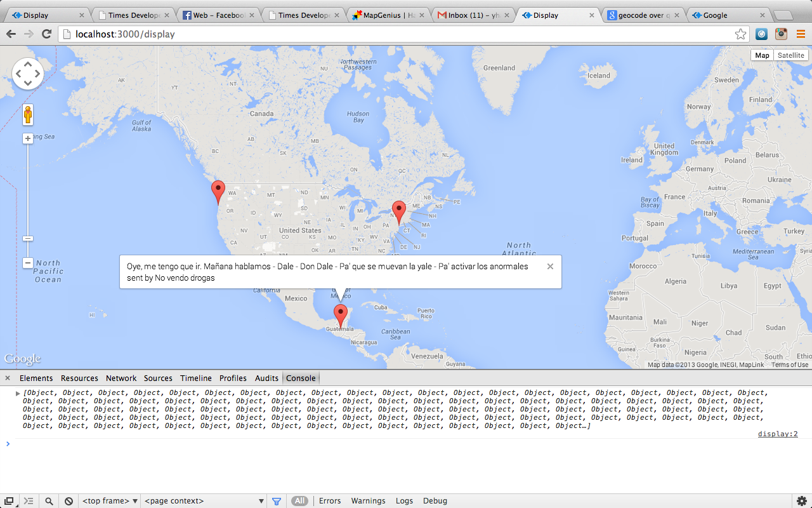Switch to the Google browser tab
812x508 pixels.
point(729,15)
